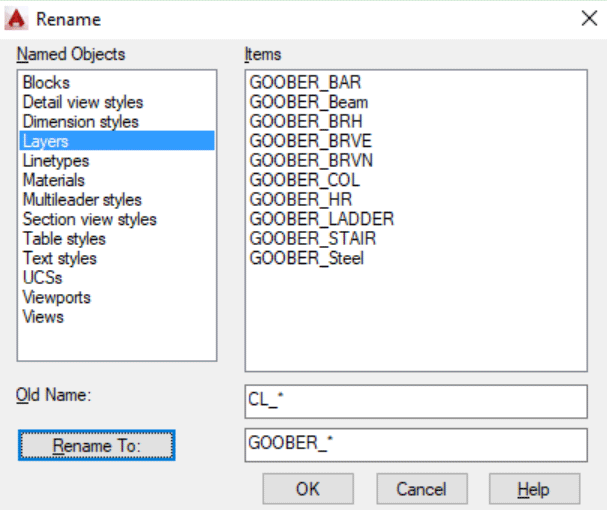
Task: Click the Cancel button
Action: [422, 489]
